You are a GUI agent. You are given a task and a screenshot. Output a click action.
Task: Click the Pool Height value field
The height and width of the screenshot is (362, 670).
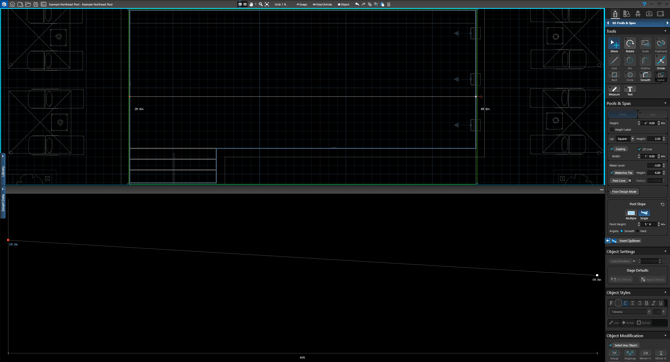(649, 123)
